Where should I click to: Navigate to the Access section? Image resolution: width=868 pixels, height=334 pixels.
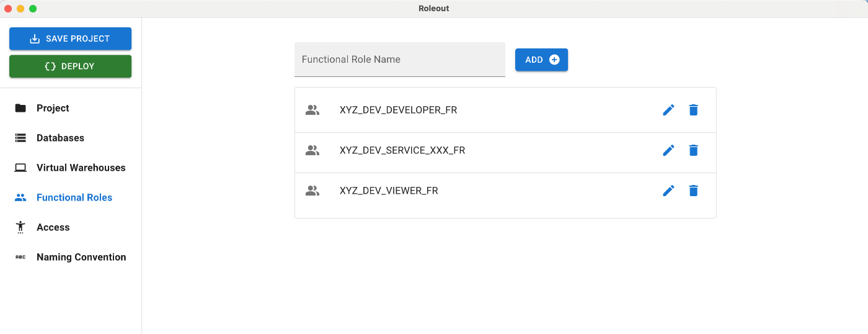(53, 227)
